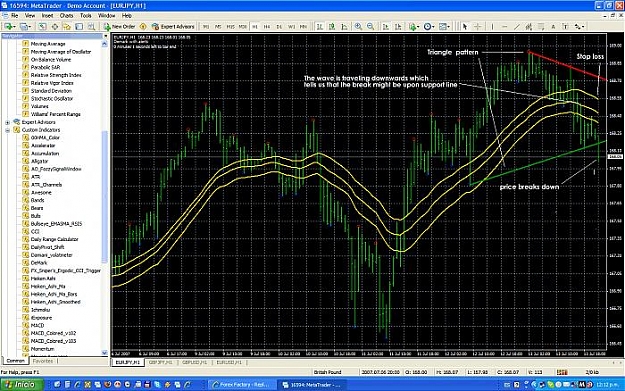Enable Auto Scroll chart icon
The height and width of the screenshot is (391, 625).
click(385, 26)
